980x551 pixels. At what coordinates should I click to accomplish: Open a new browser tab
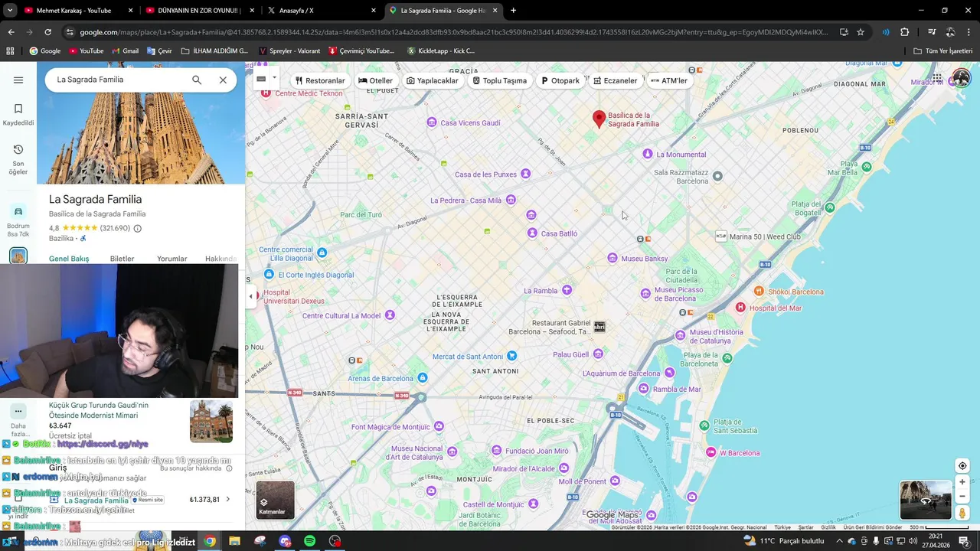513,11
